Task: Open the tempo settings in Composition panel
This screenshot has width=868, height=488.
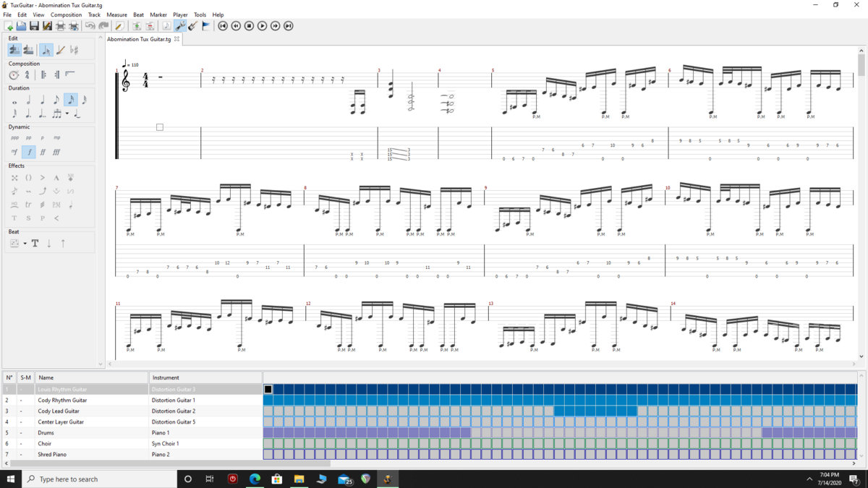Action: (14, 74)
